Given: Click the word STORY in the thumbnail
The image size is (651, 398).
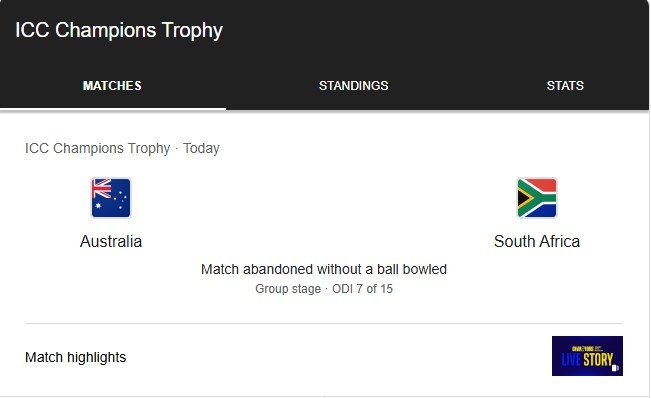Looking at the screenshot, I should (598, 359).
